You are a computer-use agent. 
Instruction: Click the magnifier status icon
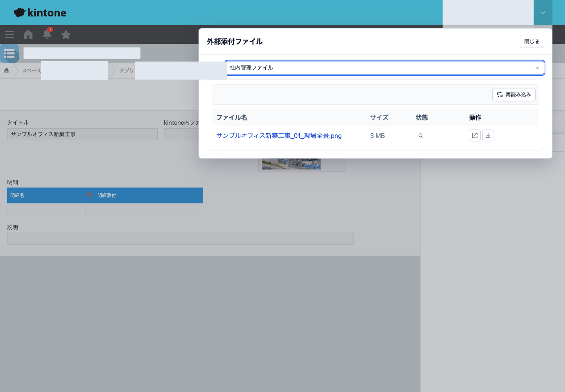pyautogui.click(x=421, y=136)
